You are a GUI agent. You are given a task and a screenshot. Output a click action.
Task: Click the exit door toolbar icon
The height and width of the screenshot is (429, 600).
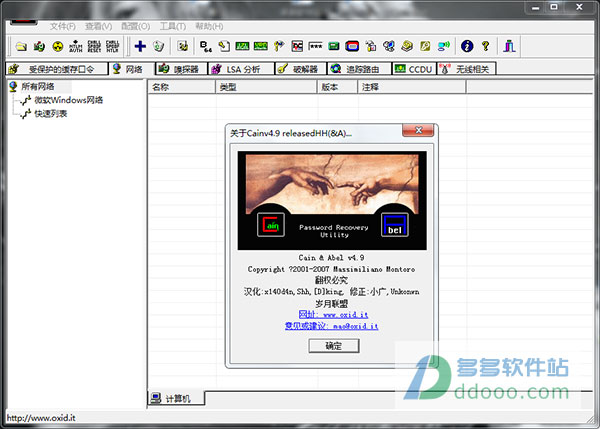509,46
